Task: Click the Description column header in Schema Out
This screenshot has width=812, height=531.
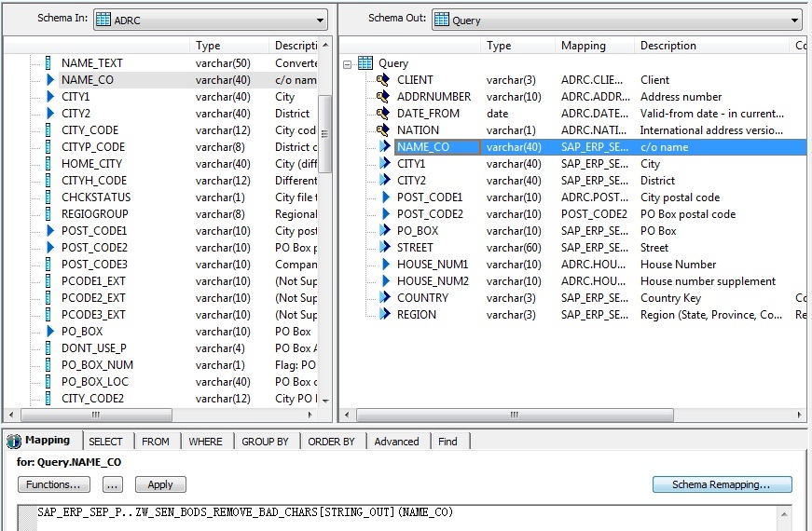Action: (x=711, y=46)
